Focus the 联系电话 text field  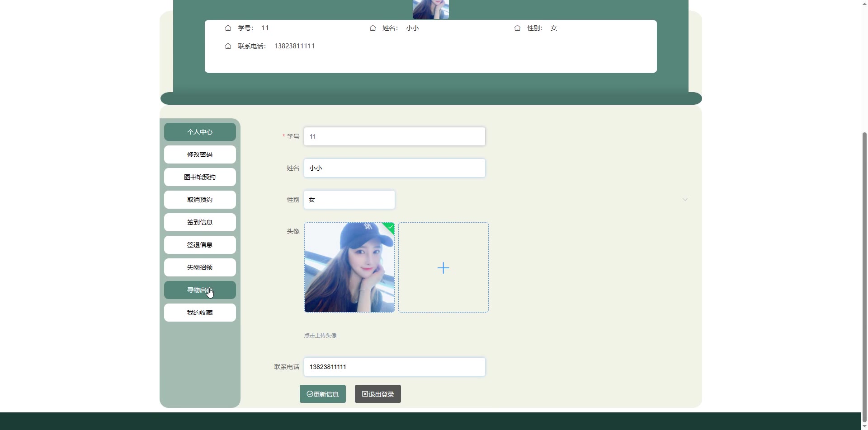394,367
